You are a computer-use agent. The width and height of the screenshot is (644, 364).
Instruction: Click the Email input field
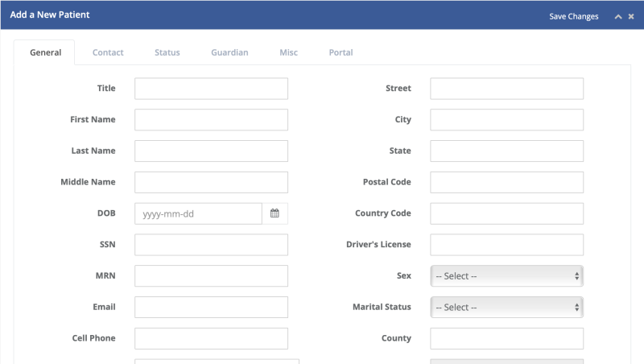(x=211, y=308)
